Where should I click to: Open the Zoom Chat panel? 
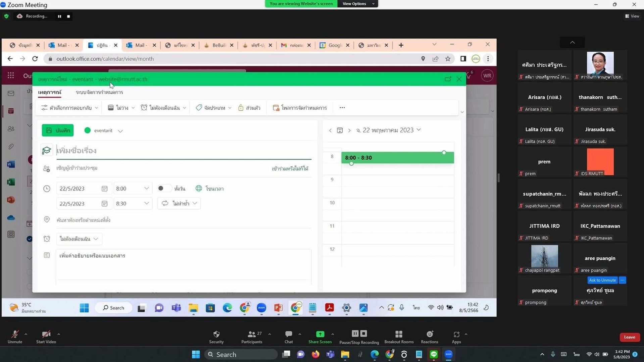pyautogui.click(x=288, y=337)
